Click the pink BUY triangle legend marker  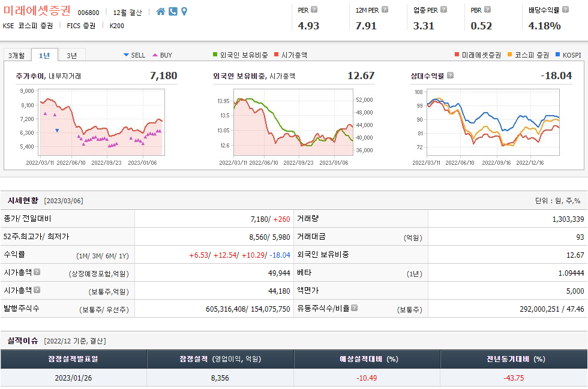[155, 55]
